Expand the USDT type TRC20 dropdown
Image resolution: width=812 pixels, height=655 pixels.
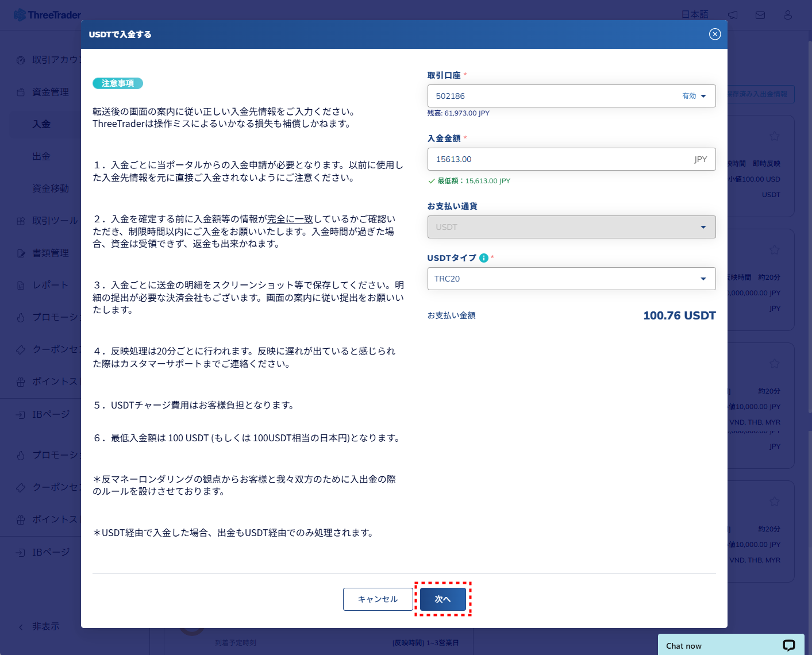coord(571,279)
